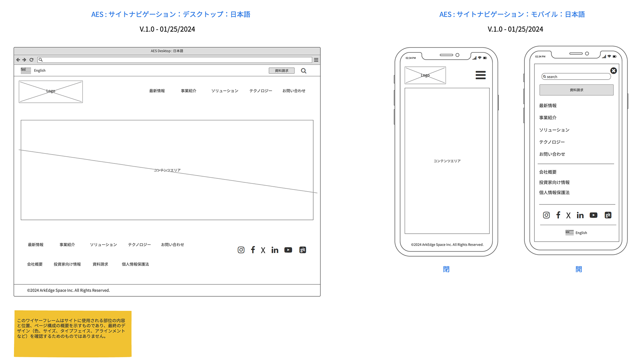The height and width of the screenshot is (364, 643).
Task: Open the mobile hamburger menu
Action: coord(480,75)
